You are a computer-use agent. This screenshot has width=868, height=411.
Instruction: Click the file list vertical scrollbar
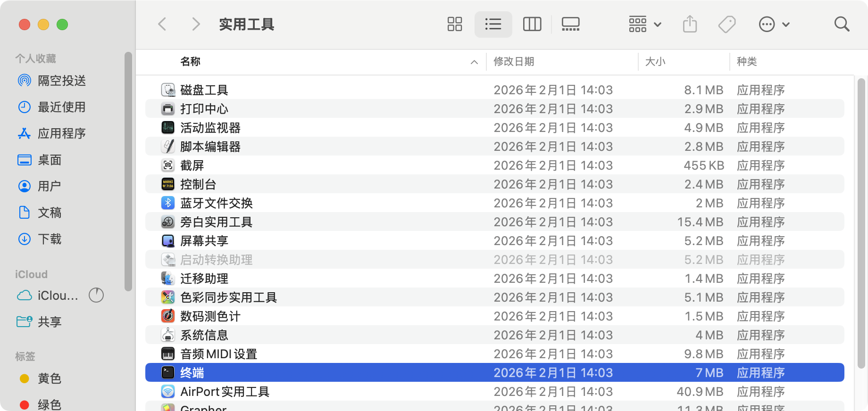pyautogui.click(x=861, y=223)
